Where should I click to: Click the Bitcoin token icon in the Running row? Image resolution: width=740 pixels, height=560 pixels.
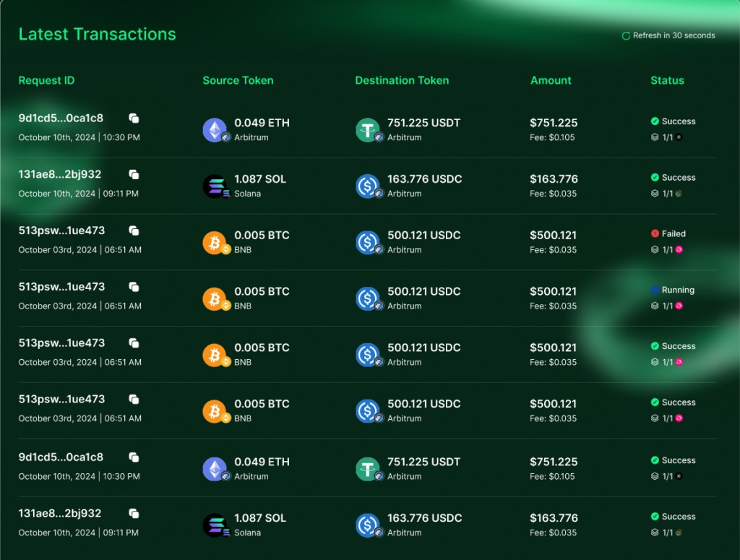point(214,298)
